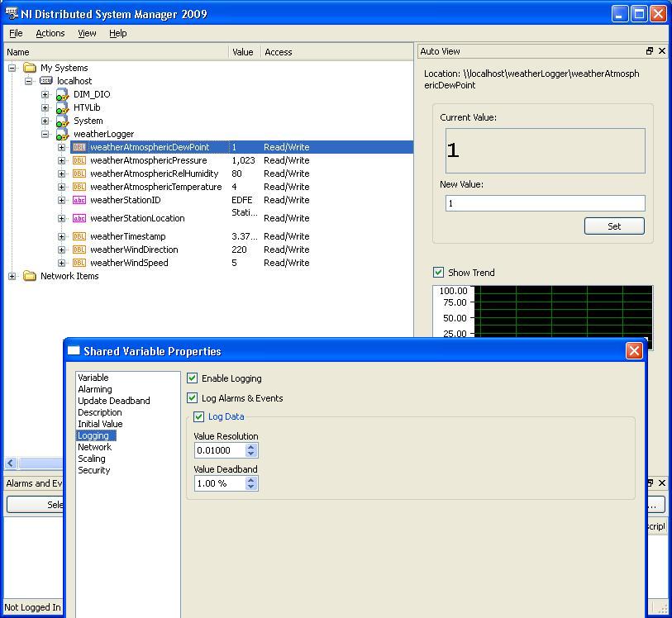The image size is (672, 618).
Task: Click the Network Items folder icon
Action: (x=30, y=276)
